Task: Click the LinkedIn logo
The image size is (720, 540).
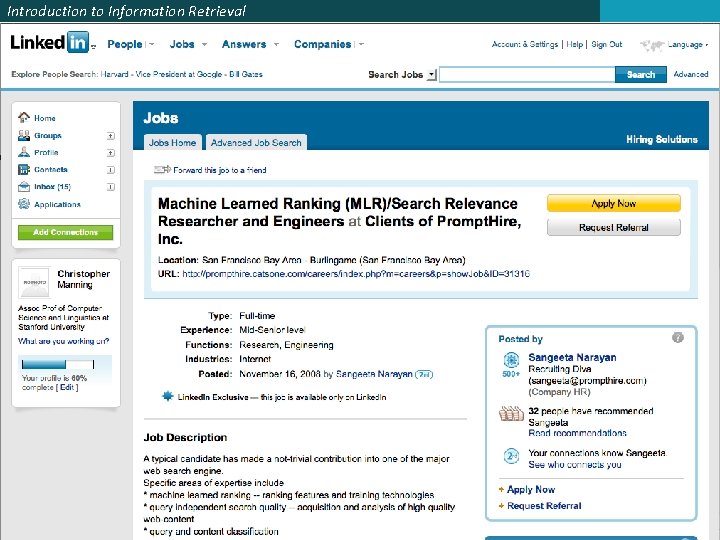Action: tap(50, 43)
